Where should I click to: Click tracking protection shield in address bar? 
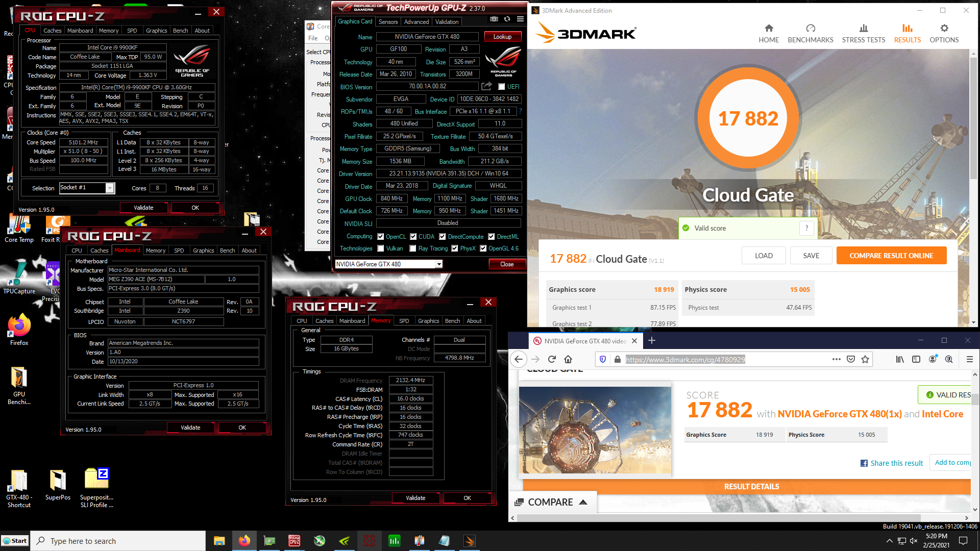coord(603,359)
